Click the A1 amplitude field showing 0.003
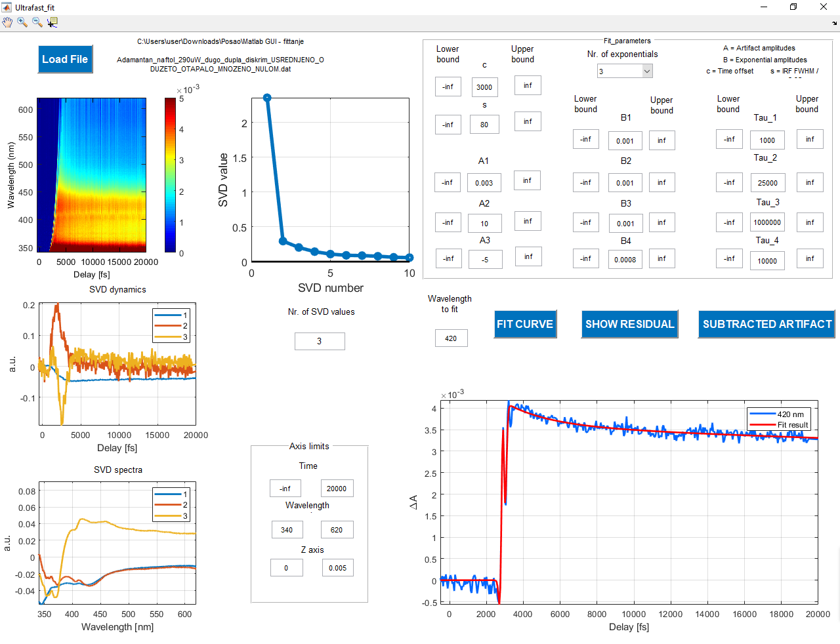This screenshot has width=840, height=644. [484, 182]
